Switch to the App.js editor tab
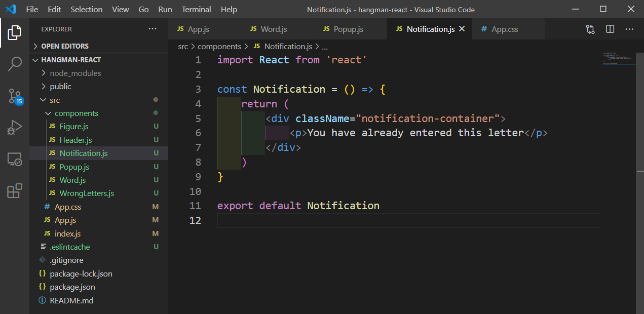The height and width of the screenshot is (314, 644). (x=205, y=29)
